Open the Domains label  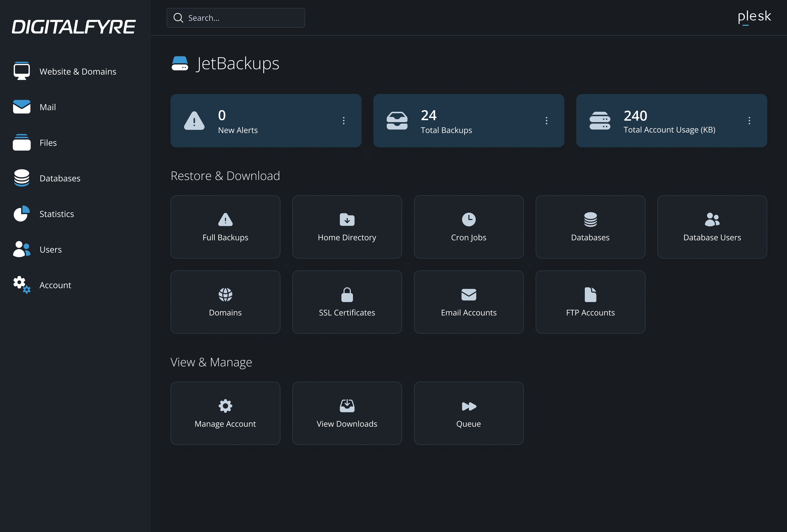(225, 312)
